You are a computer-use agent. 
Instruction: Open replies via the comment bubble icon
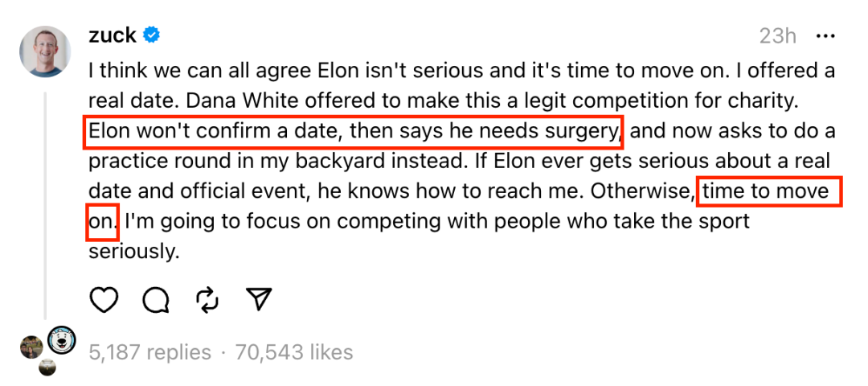pos(155,299)
